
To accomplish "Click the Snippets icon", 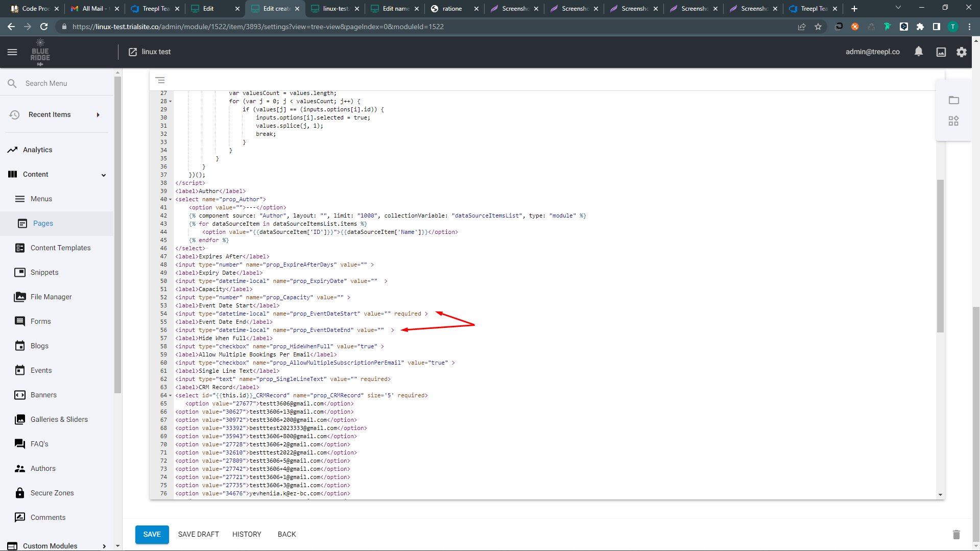I will [x=20, y=273].
